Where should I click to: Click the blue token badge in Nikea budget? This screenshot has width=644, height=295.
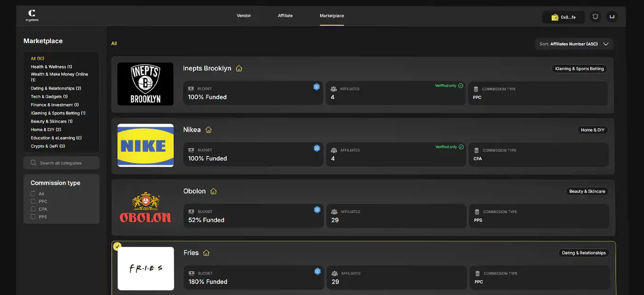[316, 148]
